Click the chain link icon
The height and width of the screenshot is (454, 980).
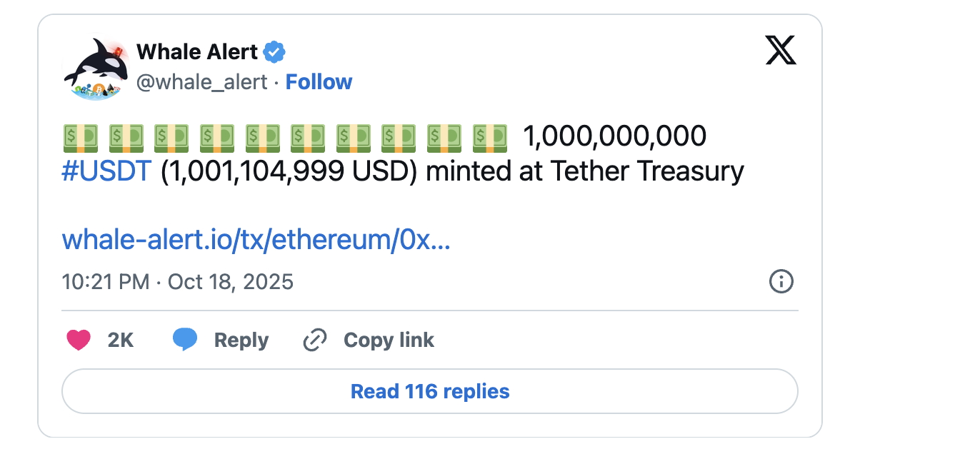314,340
